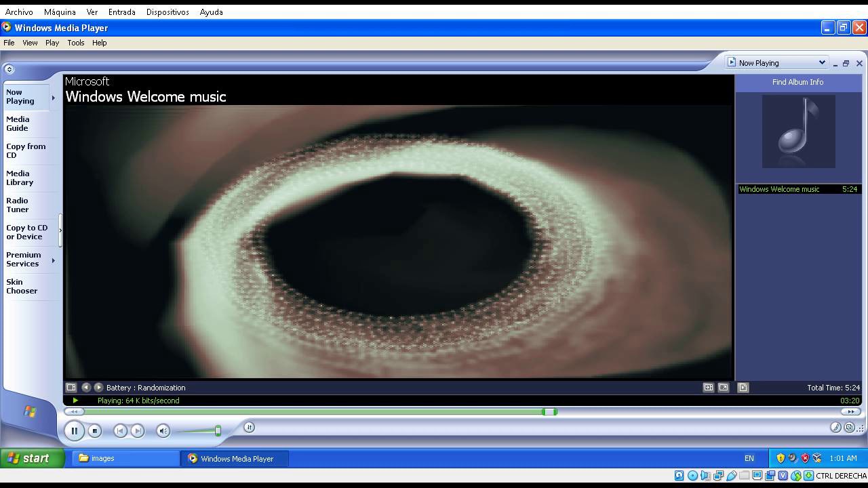Collapse the taskbar hide handle beside the sidebar
Screen dimensions: 868x488
click(60, 230)
